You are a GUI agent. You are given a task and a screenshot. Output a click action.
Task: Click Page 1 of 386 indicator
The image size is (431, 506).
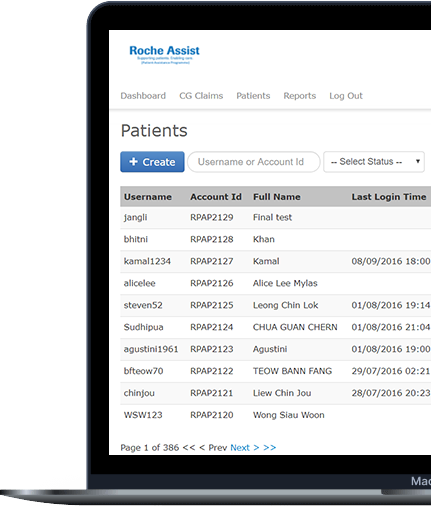(150, 448)
